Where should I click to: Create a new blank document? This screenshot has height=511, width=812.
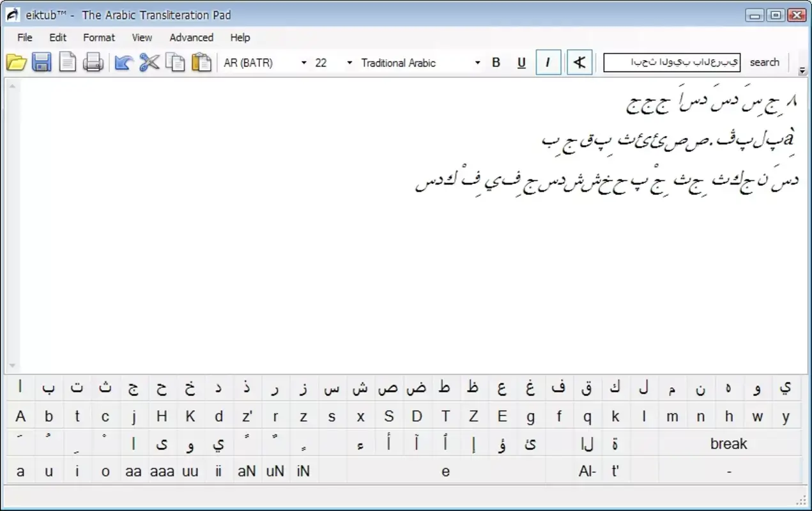pyautogui.click(x=67, y=63)
